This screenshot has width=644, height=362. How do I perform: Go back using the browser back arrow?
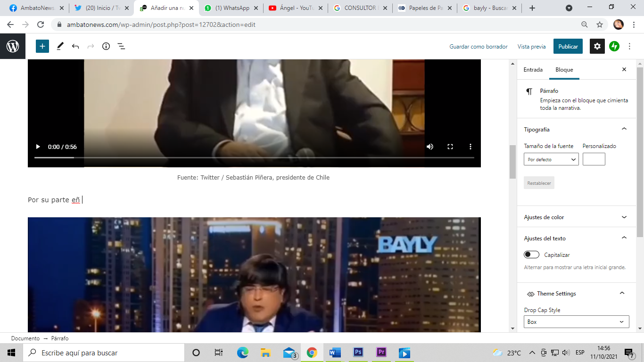tap(11, 25)
